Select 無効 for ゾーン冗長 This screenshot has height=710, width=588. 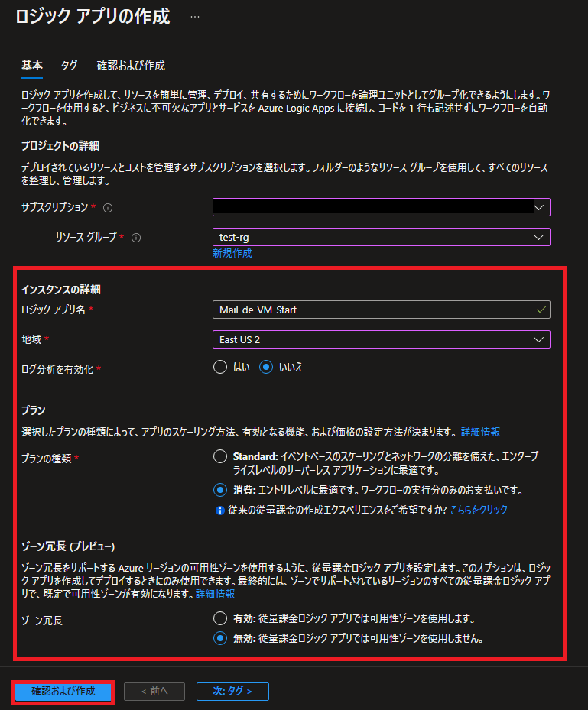pos(220,638)
